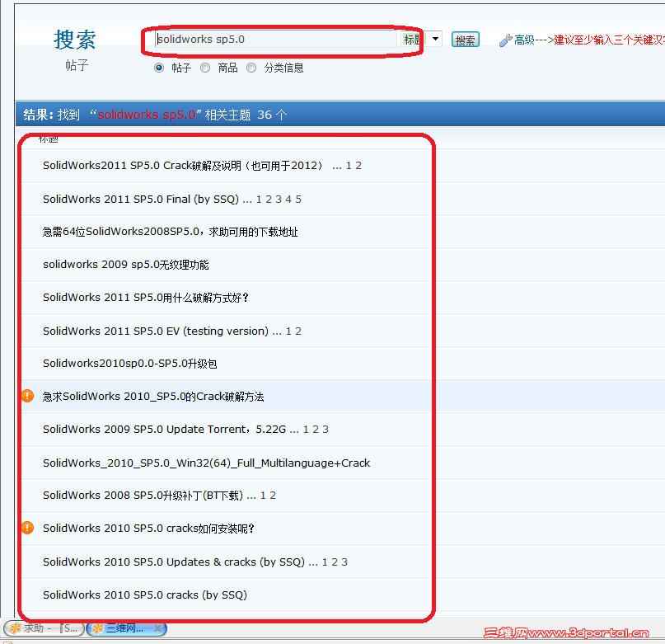
Task: Click the star icon on the 三维网 tab
Action: (x=97, y=628)
